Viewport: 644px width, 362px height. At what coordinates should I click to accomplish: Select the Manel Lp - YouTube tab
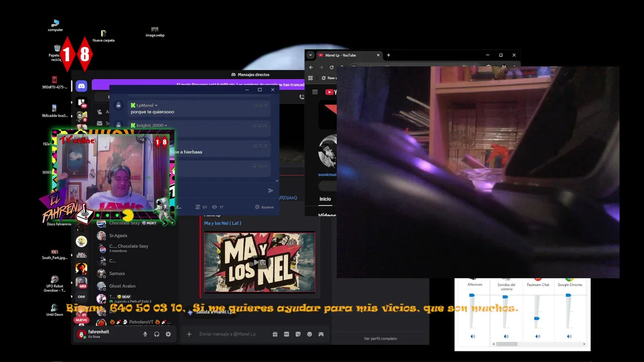coord(349,55)
